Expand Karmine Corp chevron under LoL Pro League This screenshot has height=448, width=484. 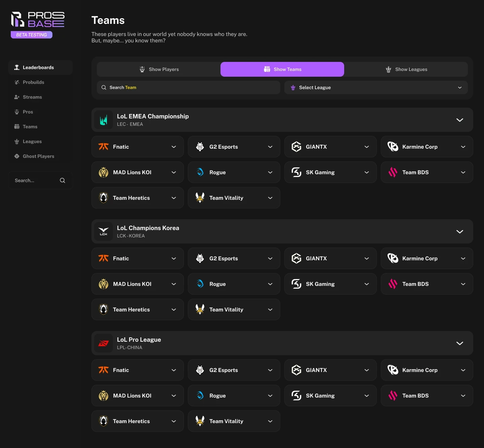[x=463, y=370]
